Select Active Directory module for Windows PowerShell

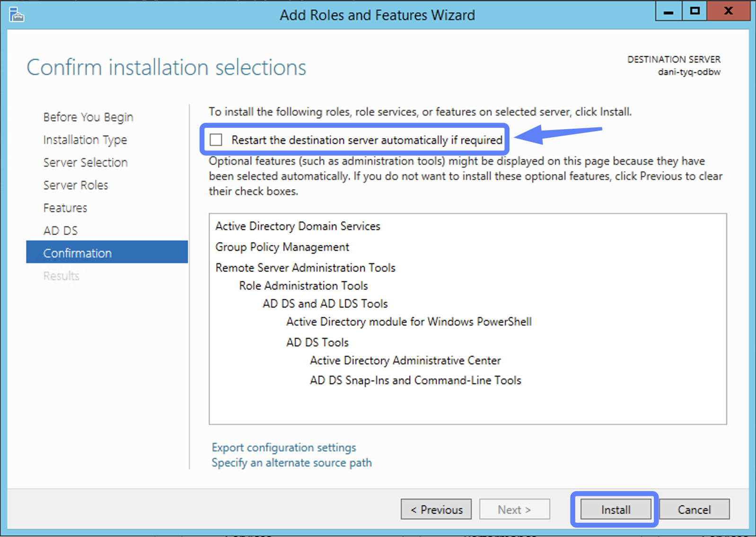coord(409,322)
